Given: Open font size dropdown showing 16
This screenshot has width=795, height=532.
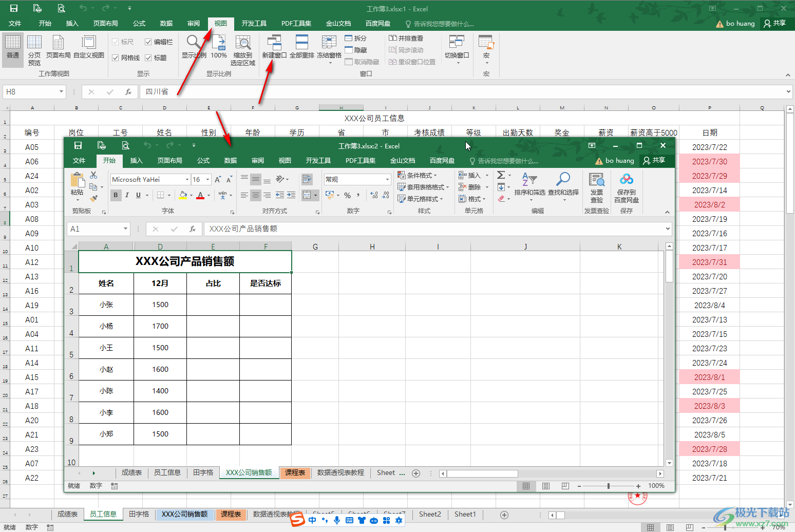Looking at the screenshot, I should point(207,179).
